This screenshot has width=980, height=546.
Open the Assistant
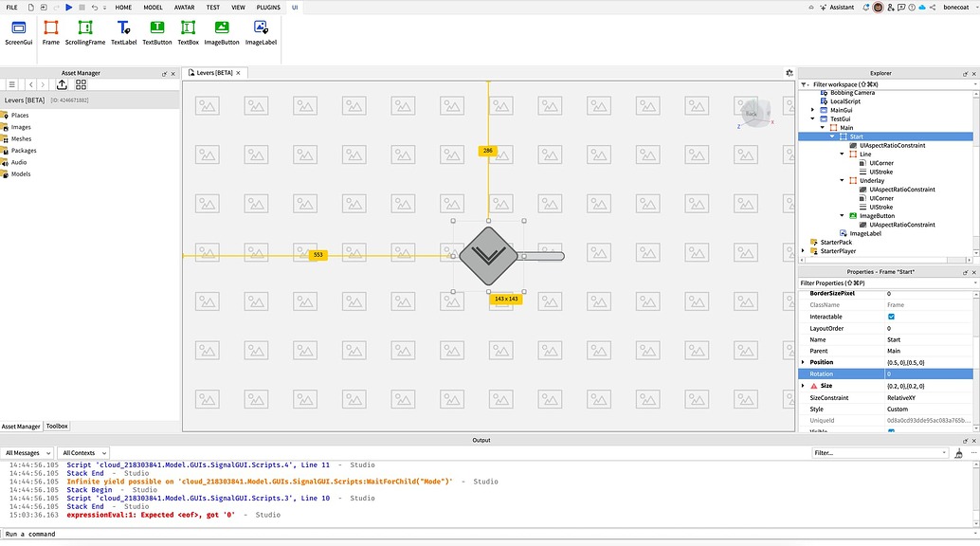pyautogui.click(x=838, y=7)
